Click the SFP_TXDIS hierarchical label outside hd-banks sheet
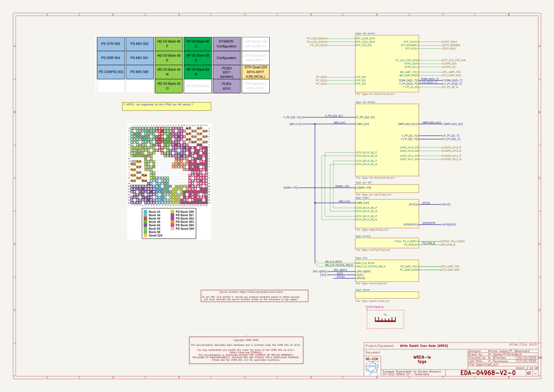Viewport: 554px width, 392px height. (450, 42)
